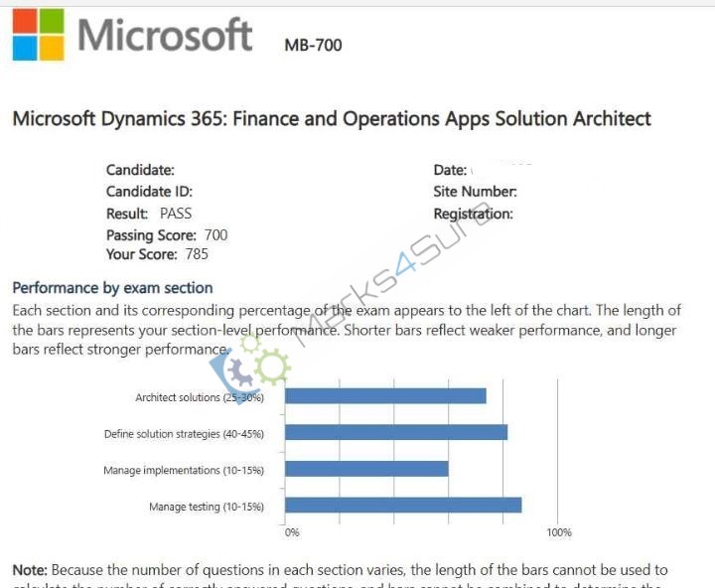
Task: Click Your Score value 785
Action: pos(197,254)
